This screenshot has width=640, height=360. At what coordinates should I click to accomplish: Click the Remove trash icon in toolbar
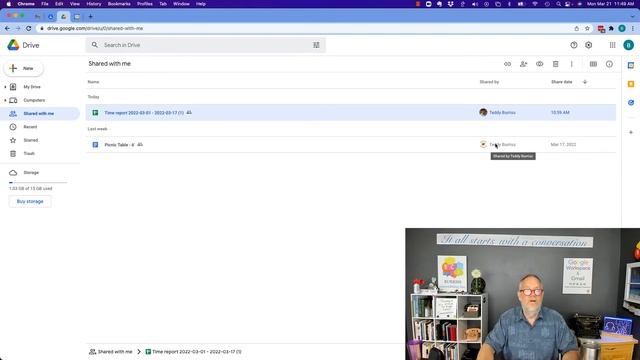556,64
